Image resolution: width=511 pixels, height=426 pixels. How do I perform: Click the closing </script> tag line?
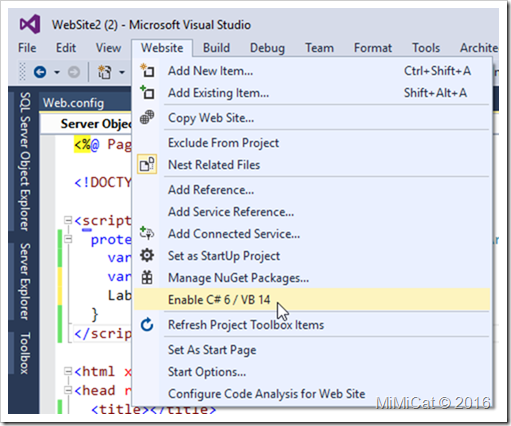click(103, 334)
